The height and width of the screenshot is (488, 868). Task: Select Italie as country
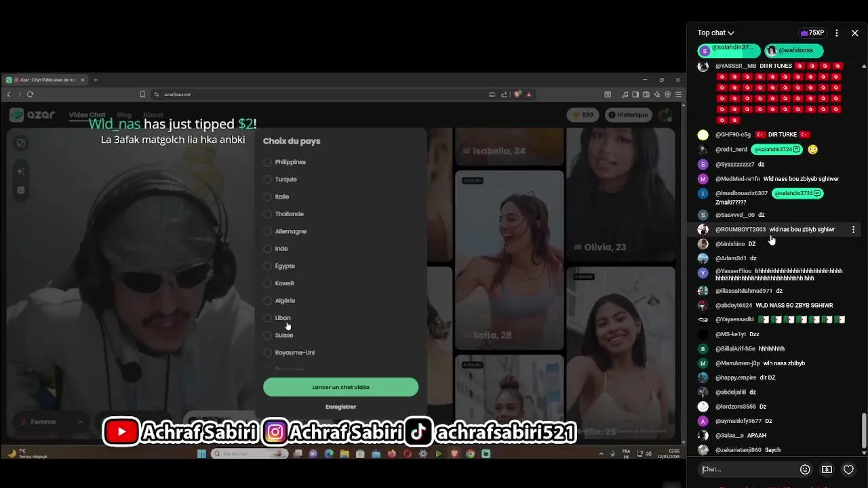click(277, 197)
